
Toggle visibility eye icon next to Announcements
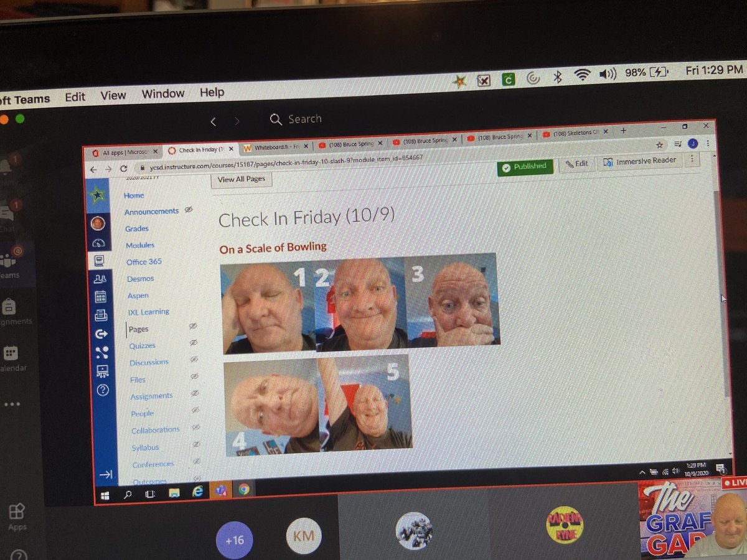point(189,210)
